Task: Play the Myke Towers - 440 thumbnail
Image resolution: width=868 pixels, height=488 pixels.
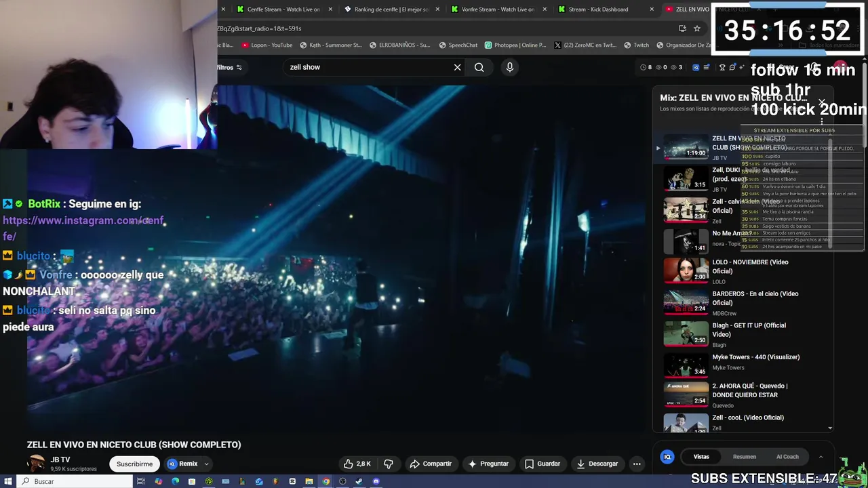Action: click(686, 366)
